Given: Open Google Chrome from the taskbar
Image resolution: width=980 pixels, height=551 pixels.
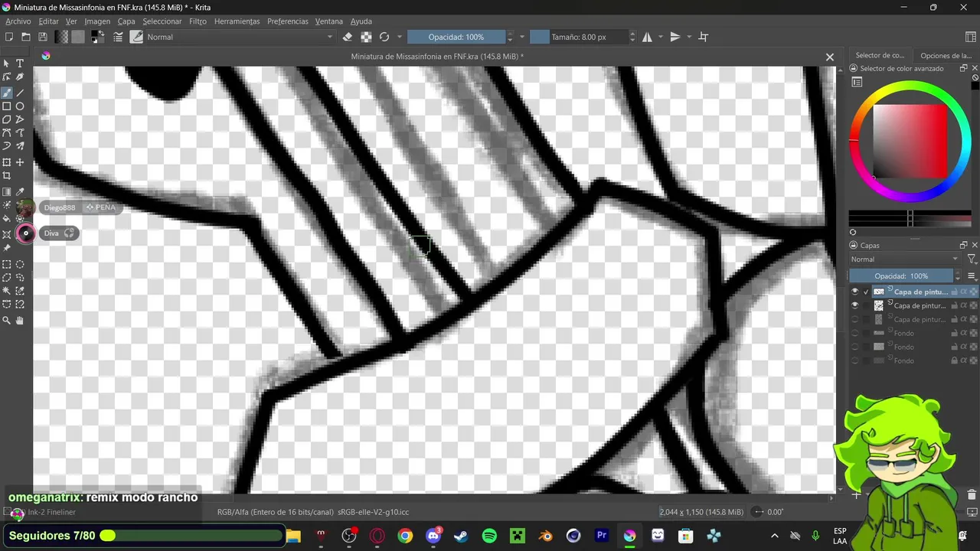Looking at the screenshot, I should (405, 536).
